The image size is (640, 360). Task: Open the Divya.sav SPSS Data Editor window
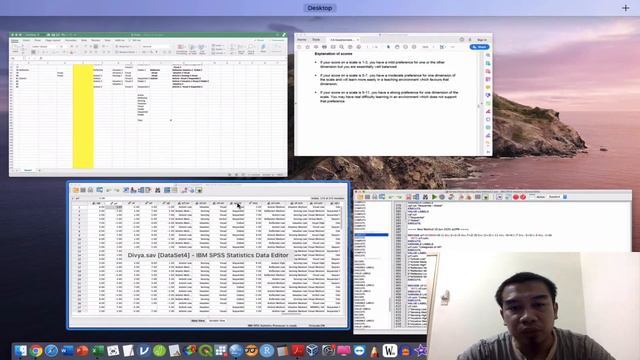coord(208,255)
